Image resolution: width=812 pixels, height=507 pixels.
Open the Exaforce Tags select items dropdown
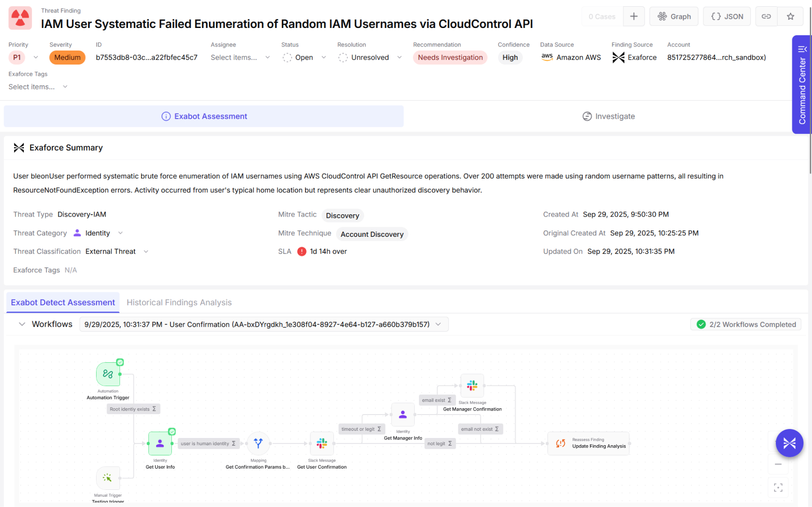click(38, 87)
